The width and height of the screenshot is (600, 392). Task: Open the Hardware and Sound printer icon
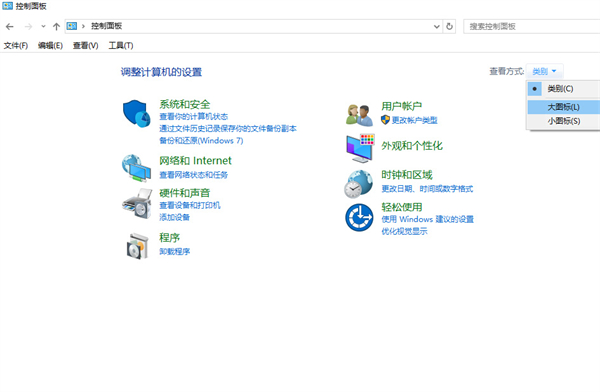click(x=137, y=203)
